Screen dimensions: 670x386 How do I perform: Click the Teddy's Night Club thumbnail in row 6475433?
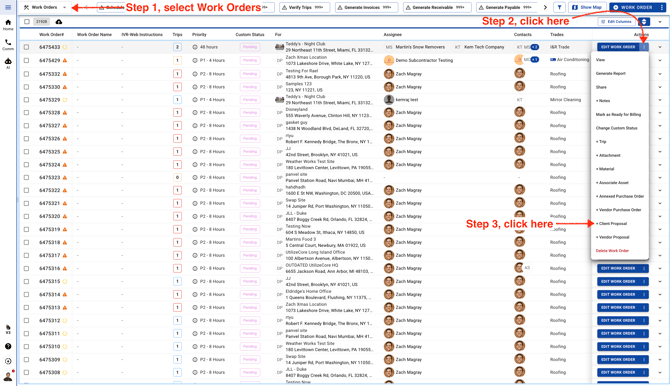279,47
